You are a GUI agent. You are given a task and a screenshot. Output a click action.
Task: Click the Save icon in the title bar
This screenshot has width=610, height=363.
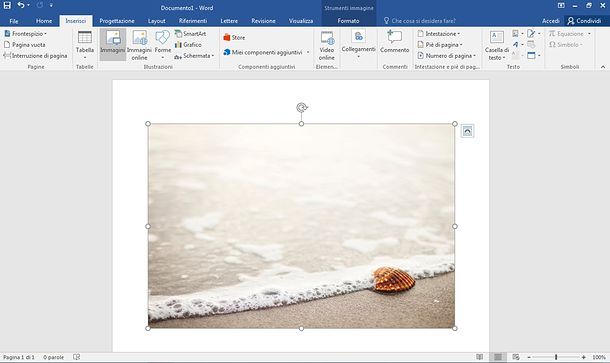point(7,5)
